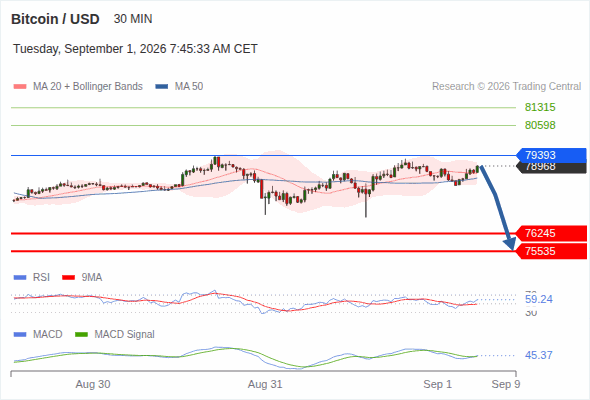Select the 75535 red support price tag
Screen dimensions: 590x400
(551, 251)
